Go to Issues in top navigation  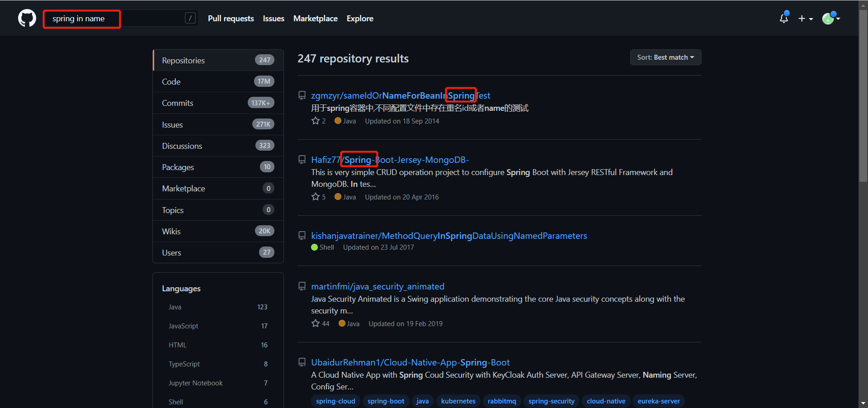[x=274, y=19]
